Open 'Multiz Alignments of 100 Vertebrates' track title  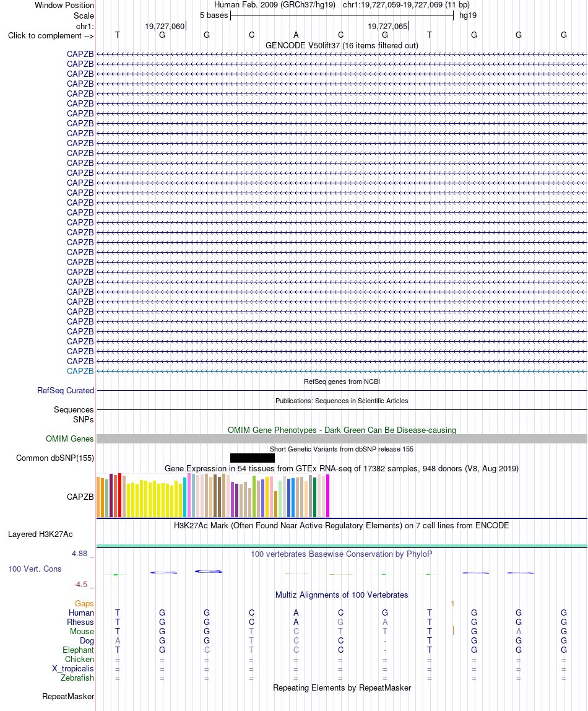coord(342,595)
